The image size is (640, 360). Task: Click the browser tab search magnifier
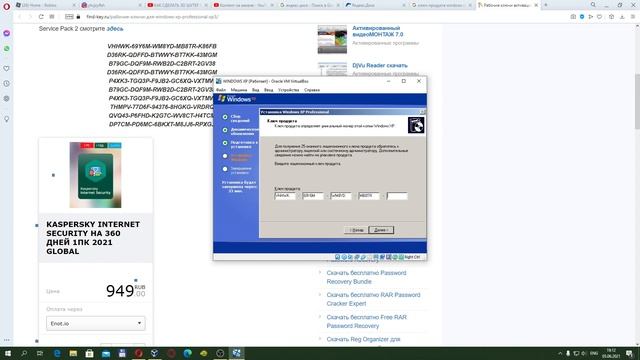tap(593, 5)
